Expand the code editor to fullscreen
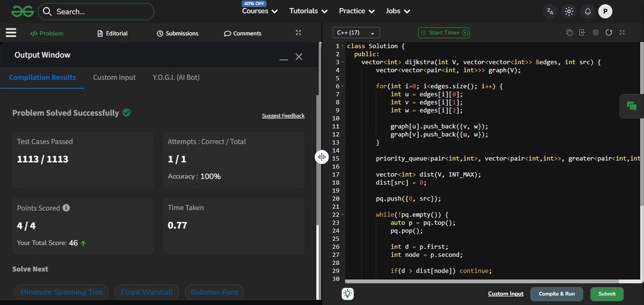 point(622,32)
